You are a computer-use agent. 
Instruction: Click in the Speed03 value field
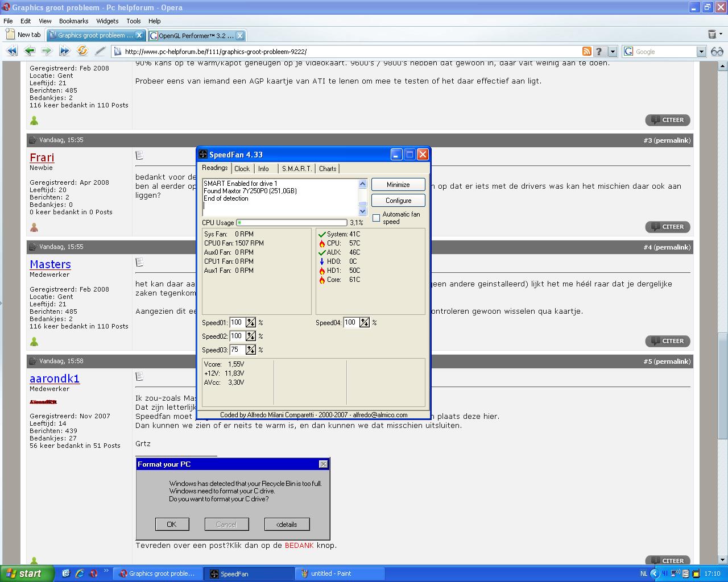tap(238, 350)
